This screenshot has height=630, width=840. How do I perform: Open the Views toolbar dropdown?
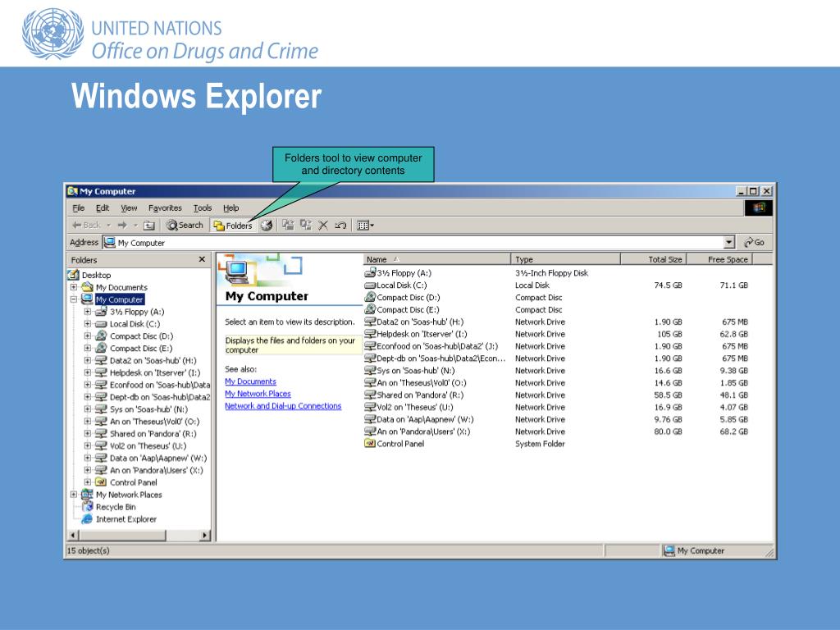click(x=365, y=226)
